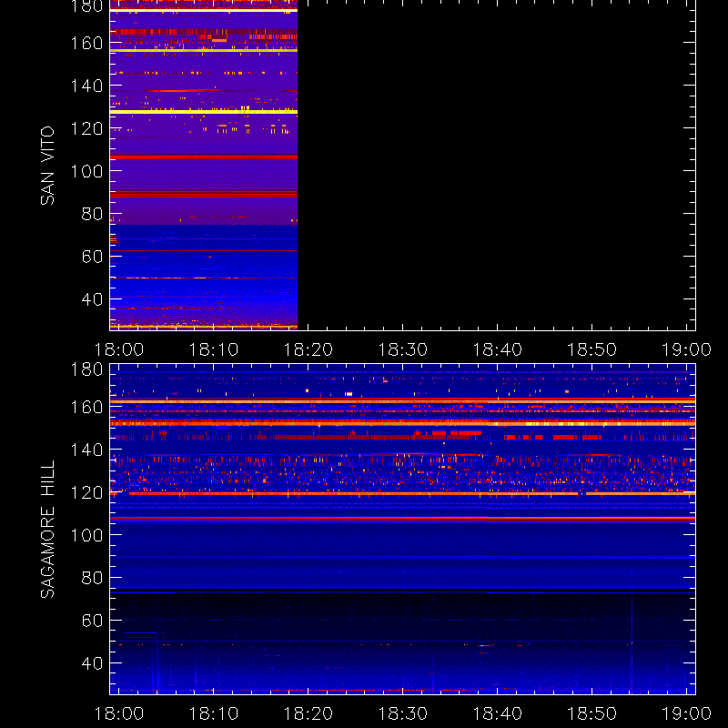
Task: Select the 18:00 time label under San Vito plot
Action: click(119, 349)
